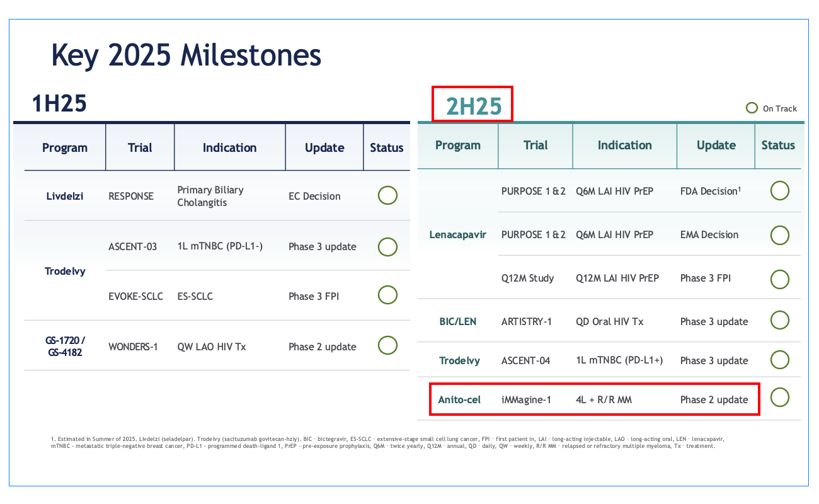Select the "BIC/LEN" program cell
The image size is (819, 504).
coord(458,321)
